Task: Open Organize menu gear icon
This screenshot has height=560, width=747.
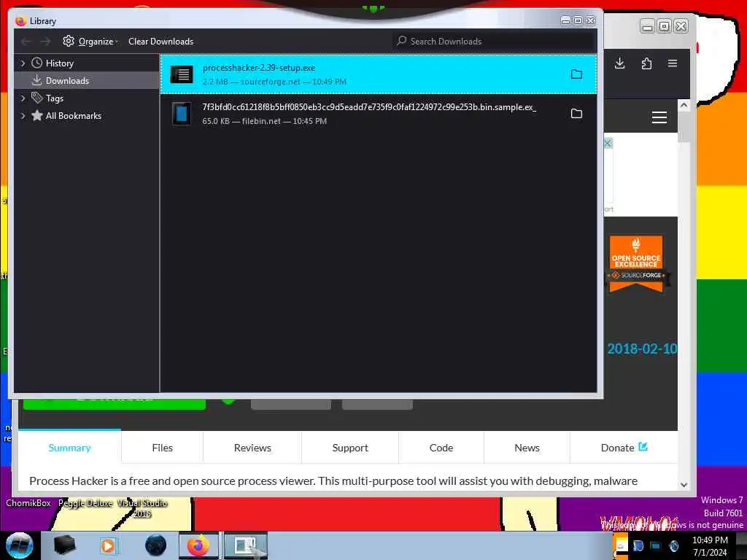Action: click(x=69, y=41)
